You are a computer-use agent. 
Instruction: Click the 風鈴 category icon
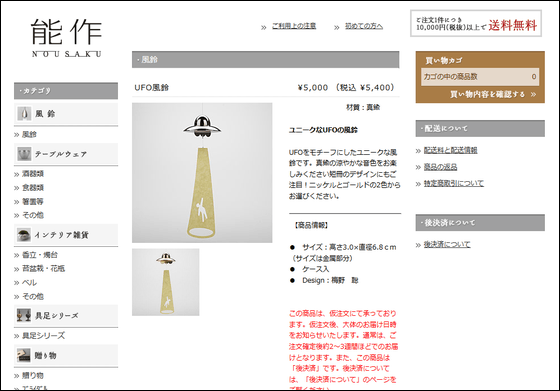(24, 114)
